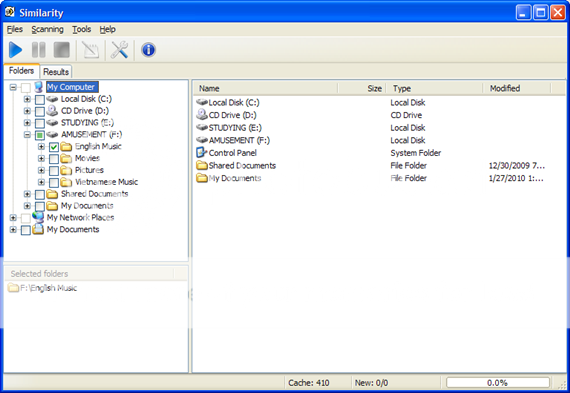The width and height of the screenshot is (570, 393).
Task: Click the Selected folders column header
Action: (x=90, y=274)
